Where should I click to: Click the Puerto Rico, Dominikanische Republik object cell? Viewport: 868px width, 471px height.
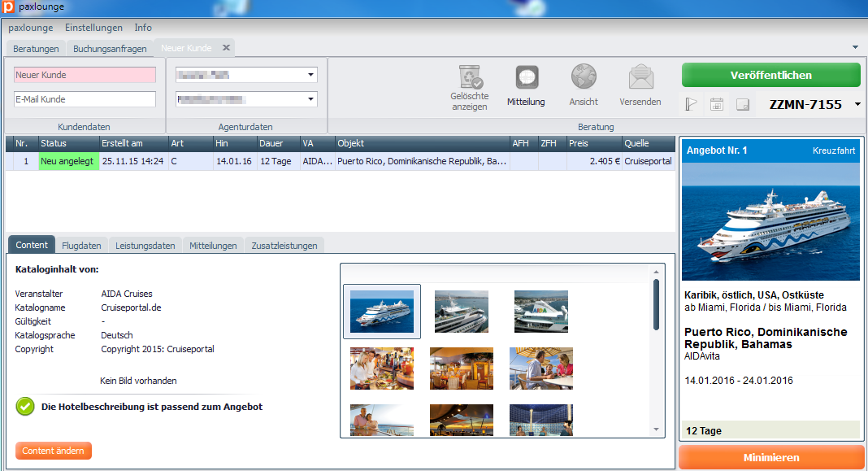tap(423, 161)
